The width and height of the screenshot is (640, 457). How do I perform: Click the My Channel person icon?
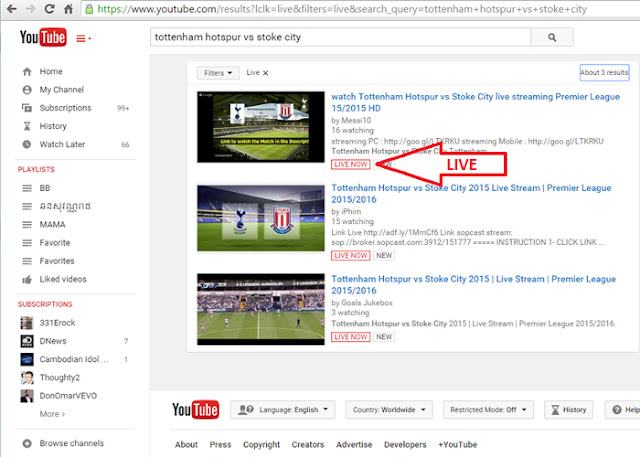tap(27, 90)
